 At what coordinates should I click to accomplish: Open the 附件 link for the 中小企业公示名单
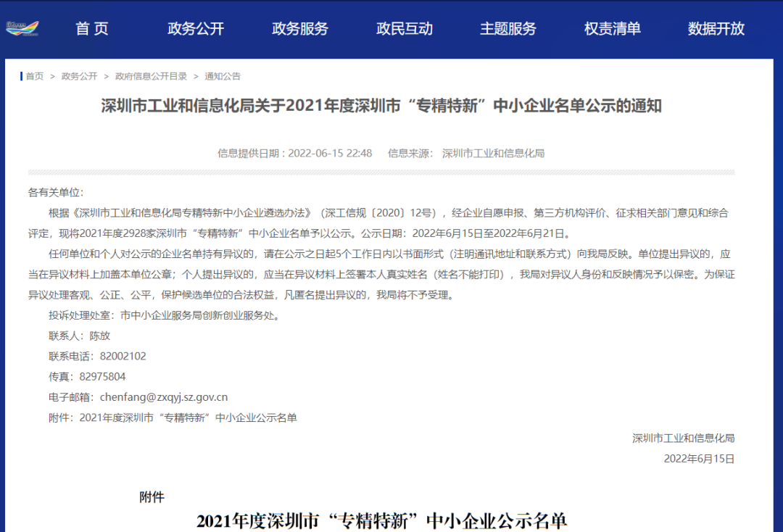[x=188, y=417]
